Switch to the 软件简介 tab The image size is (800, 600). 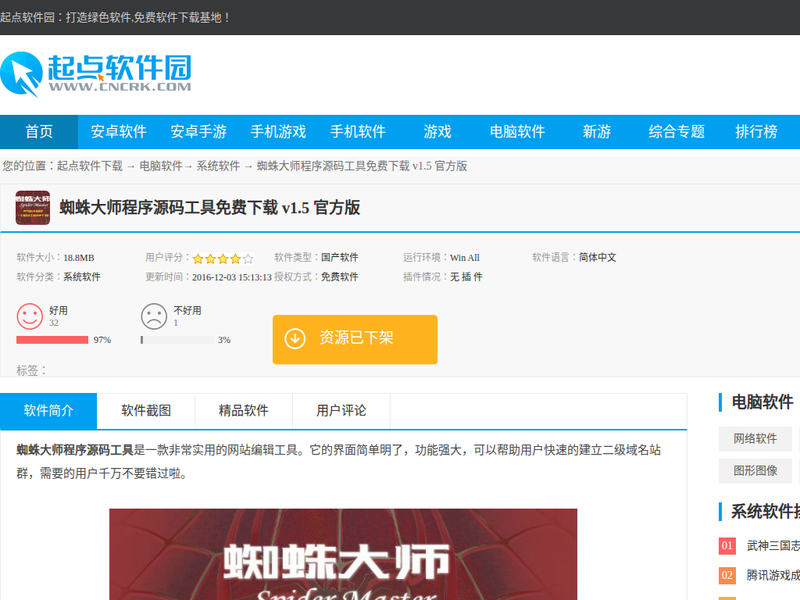coord(48,411)
